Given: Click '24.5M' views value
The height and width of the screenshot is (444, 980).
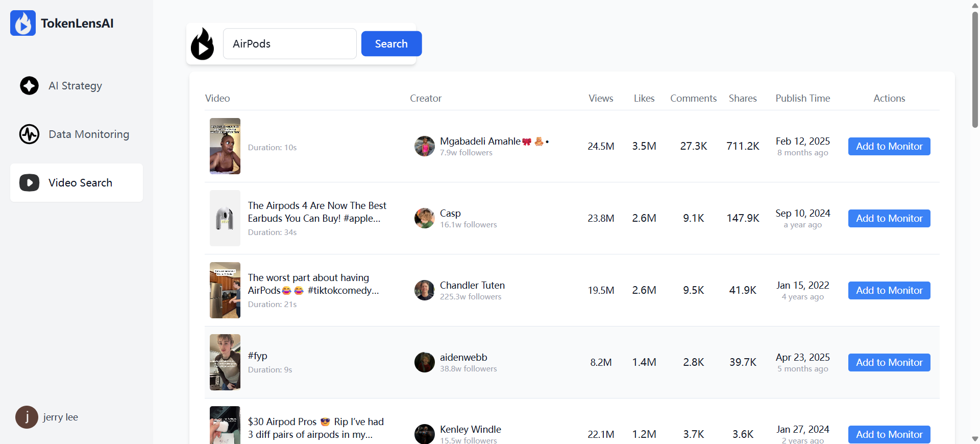Looking at the screenshot, I should coord(601,146).
